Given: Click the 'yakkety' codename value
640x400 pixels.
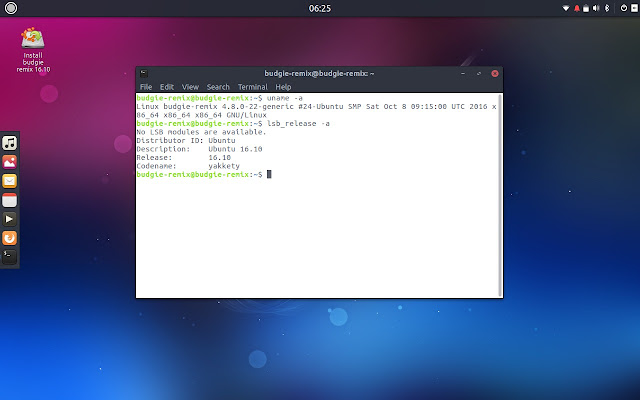Looking at the screenshot, I should [x=224, y=166].
